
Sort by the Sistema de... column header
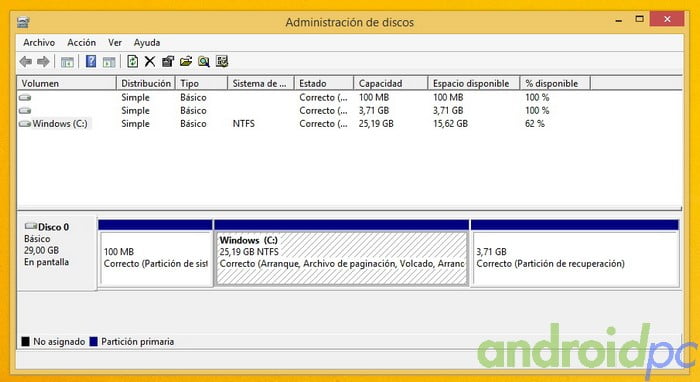coord(261,83)
